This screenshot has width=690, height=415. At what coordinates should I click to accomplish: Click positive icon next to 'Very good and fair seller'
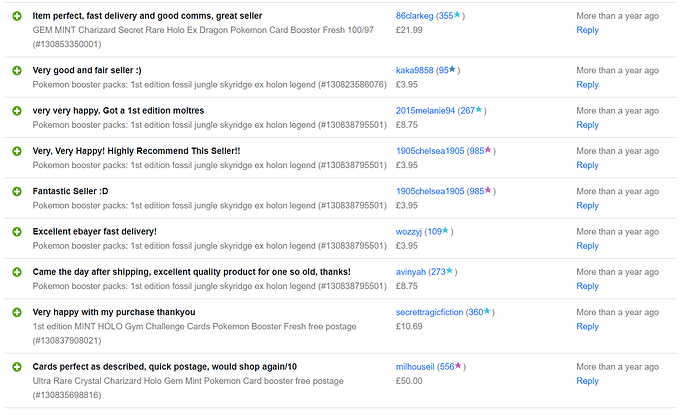(17, 70)
